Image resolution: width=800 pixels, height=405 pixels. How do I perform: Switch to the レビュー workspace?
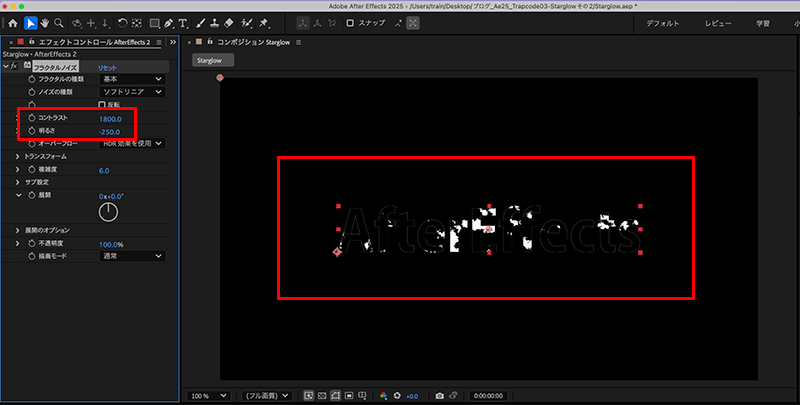point(718,23)
